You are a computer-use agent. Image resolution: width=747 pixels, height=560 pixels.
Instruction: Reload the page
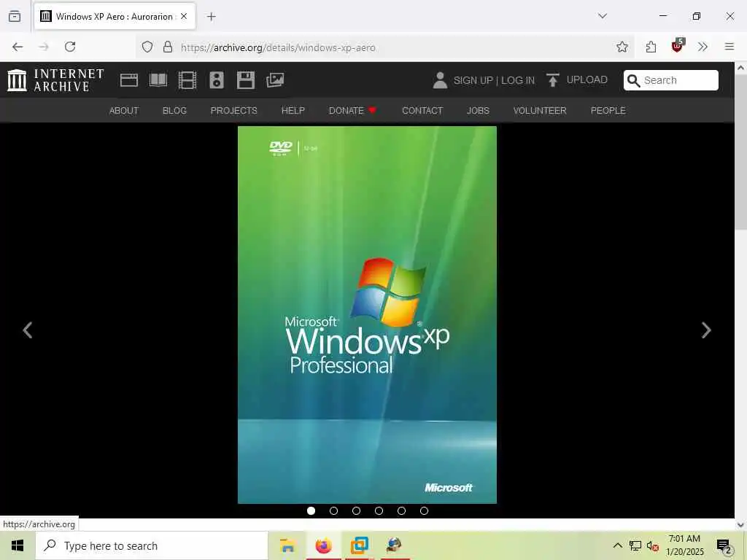pos(70,47)
